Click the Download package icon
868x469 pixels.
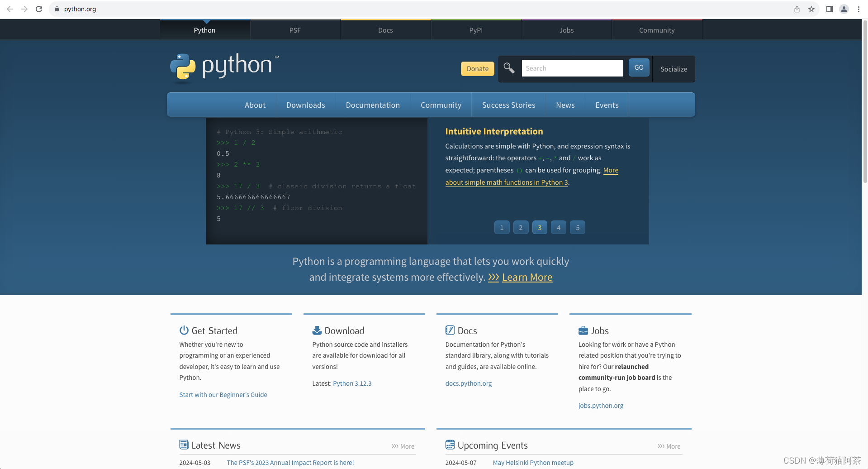(317, 330)
